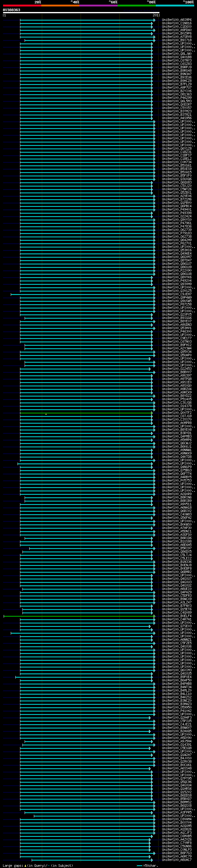197x868 pixels.
Task: Click the alignment bar for UniRef100_Q00TF2
Action: point(86,413)
